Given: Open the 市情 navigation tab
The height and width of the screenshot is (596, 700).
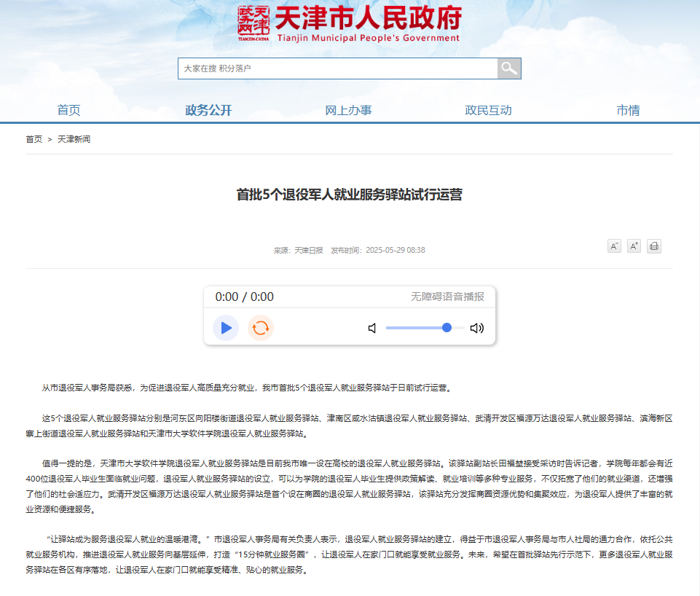Looking at the screenshot, I should 628,111.
